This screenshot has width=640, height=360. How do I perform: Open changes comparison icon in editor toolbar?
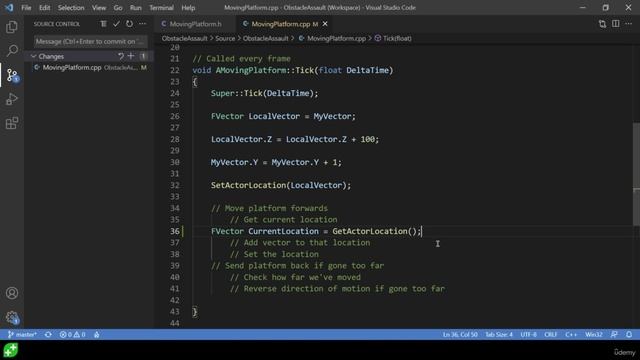(602, 24)
